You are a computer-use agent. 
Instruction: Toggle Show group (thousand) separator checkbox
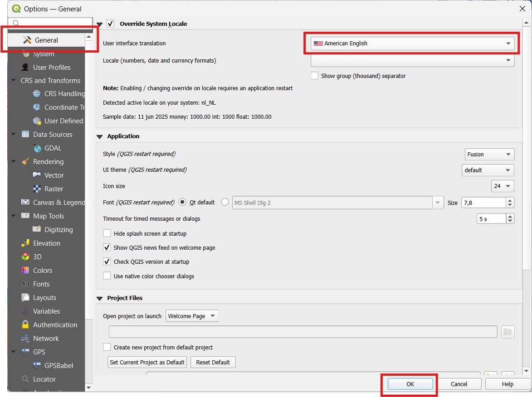pos(314,76)
